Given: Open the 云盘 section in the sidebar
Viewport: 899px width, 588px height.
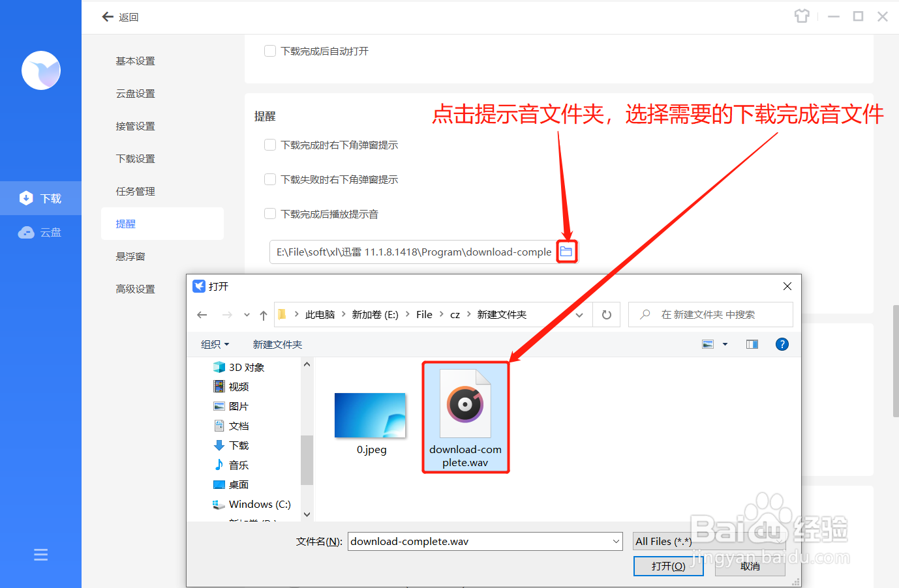Looking at the screenshot, I should point(40,232).
